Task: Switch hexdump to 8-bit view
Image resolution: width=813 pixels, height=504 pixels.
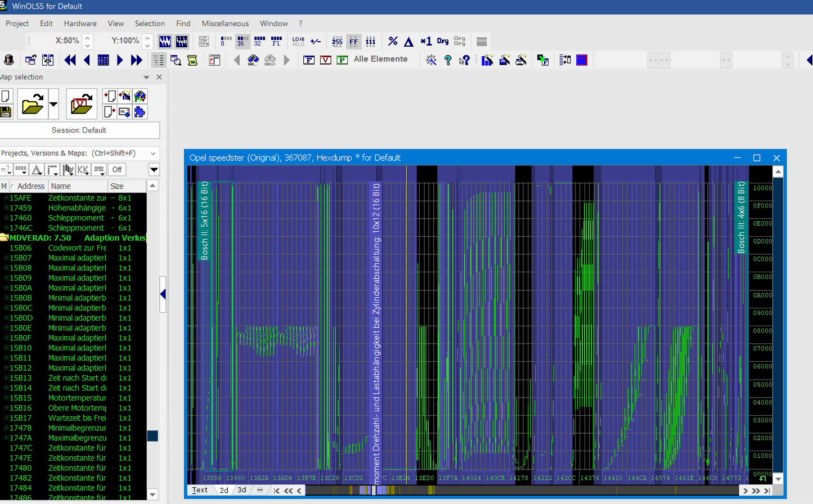Action: tap(226, 42)
